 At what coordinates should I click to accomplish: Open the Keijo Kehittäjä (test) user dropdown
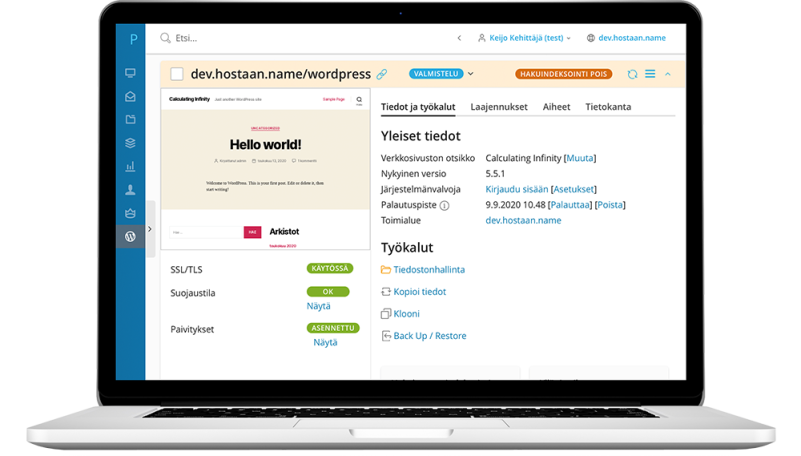pyautogui.click(x=529, y=38)
